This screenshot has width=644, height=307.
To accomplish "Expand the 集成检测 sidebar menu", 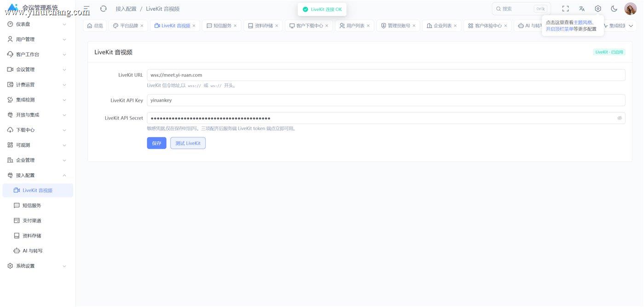I will (x=38, y=100).
